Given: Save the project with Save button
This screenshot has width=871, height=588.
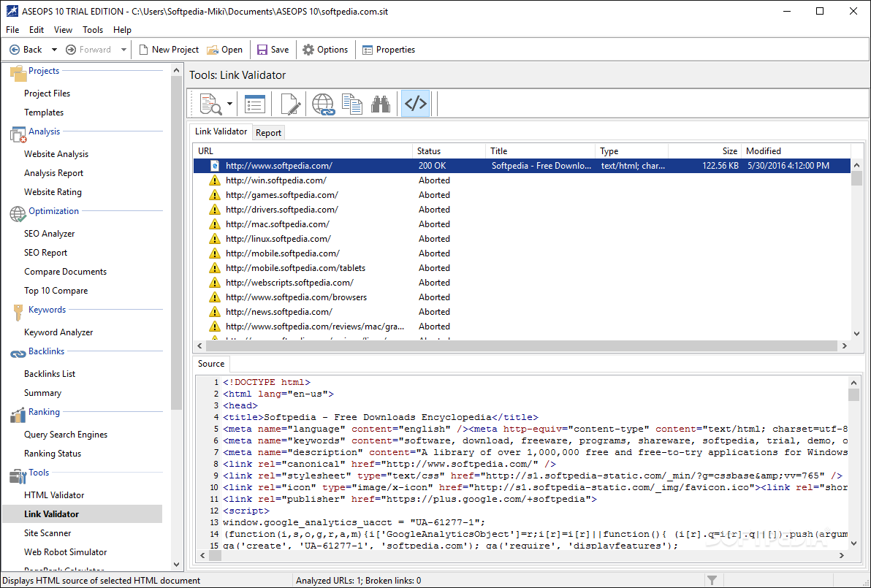Looking at the screenshot, I should tap(273, 50).
